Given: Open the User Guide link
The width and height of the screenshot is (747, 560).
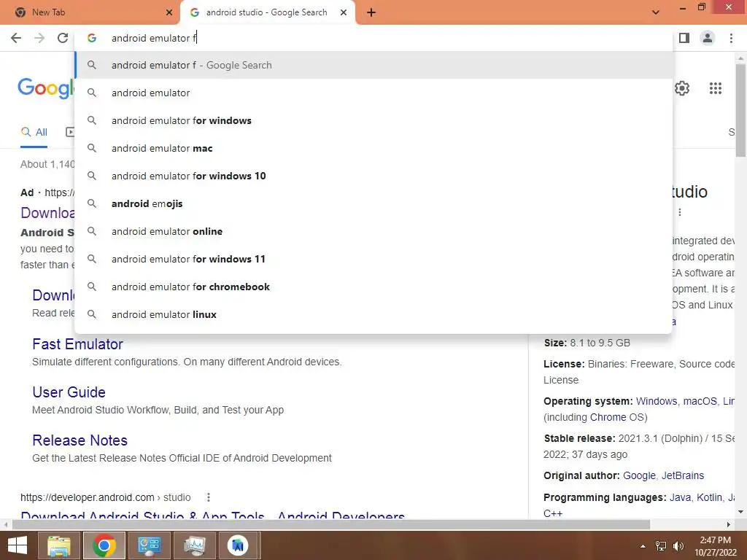Looking at the screenshot, I should click(69, 392).
